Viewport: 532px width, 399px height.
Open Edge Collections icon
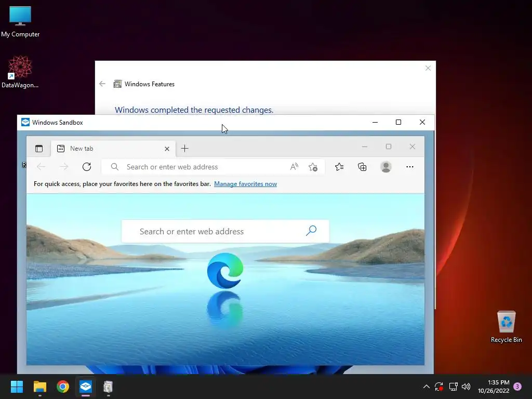(x=362, y=167)
